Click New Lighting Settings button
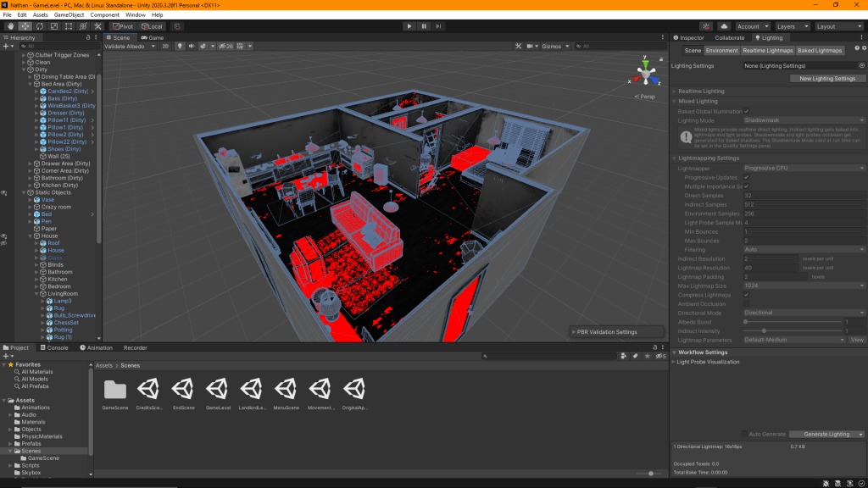Viewport: 868px width, 488px height. click(x=827, y=78)
